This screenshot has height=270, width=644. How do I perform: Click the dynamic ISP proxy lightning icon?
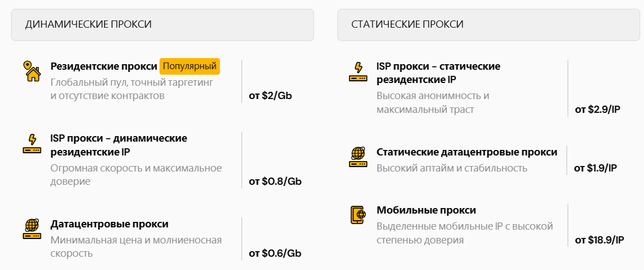pos(32,143)
